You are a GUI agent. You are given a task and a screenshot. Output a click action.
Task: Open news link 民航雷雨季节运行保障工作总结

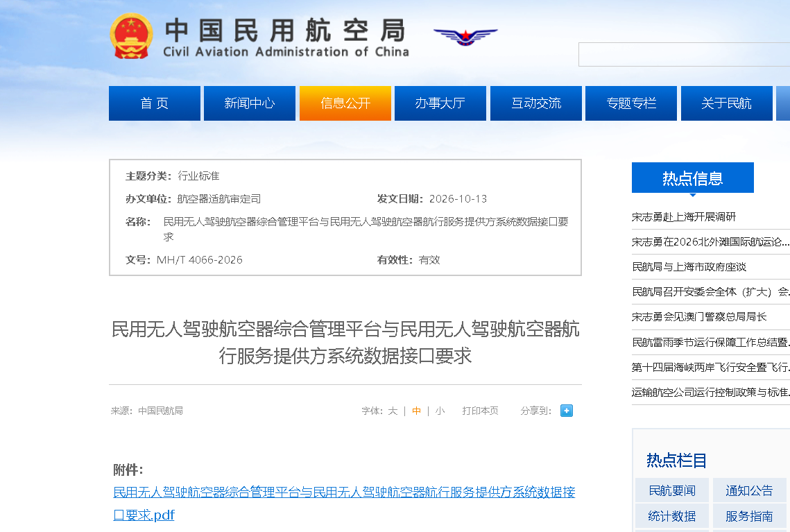[710, 343]
